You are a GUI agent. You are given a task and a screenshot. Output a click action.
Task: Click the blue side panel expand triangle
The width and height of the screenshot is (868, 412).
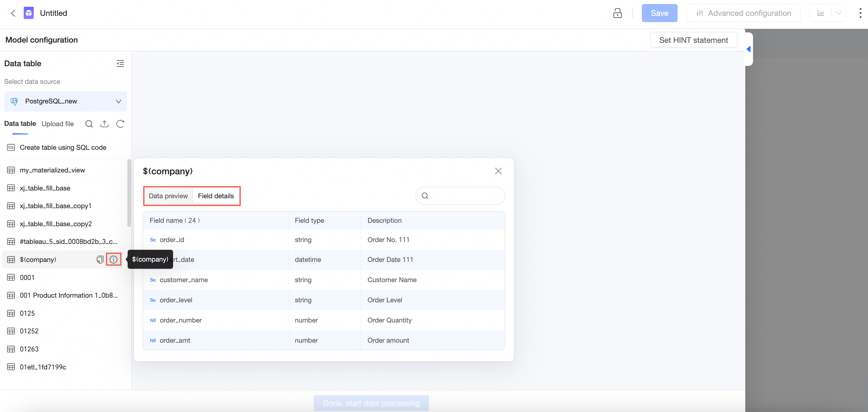[748, 49]
